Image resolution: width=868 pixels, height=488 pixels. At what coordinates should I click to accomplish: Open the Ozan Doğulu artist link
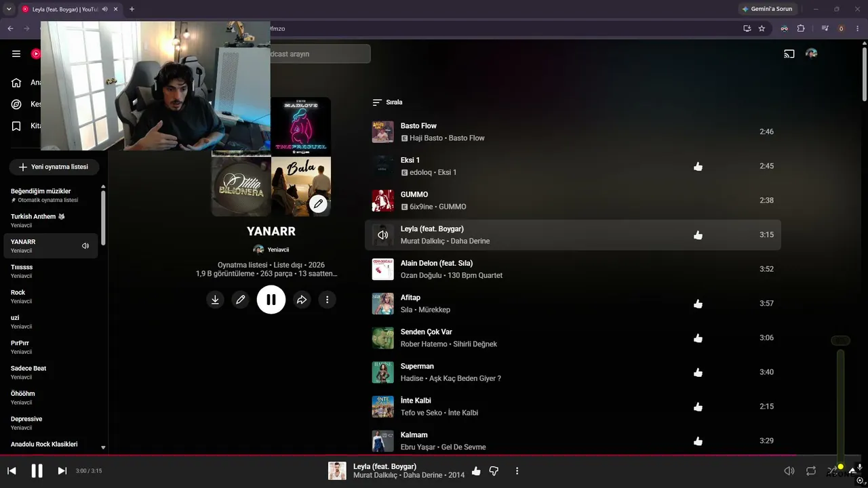pyautogui.click(x=422, y=275)
